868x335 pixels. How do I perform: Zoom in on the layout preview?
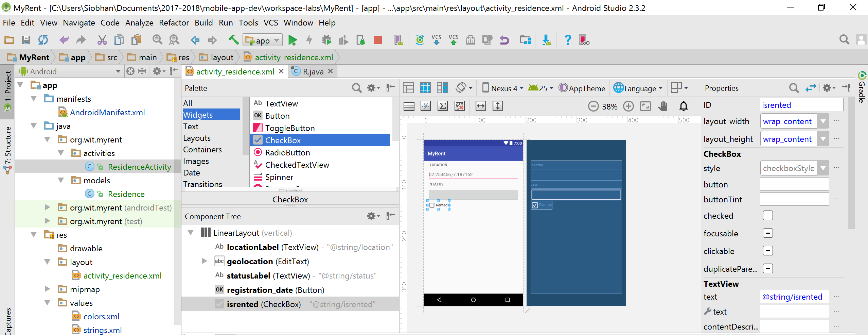point(628,106)
